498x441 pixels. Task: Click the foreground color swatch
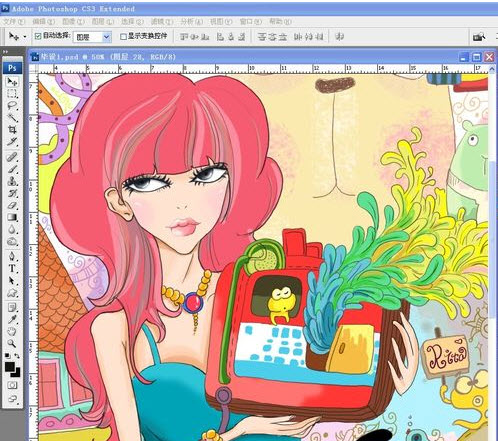(x=9, y=367)
